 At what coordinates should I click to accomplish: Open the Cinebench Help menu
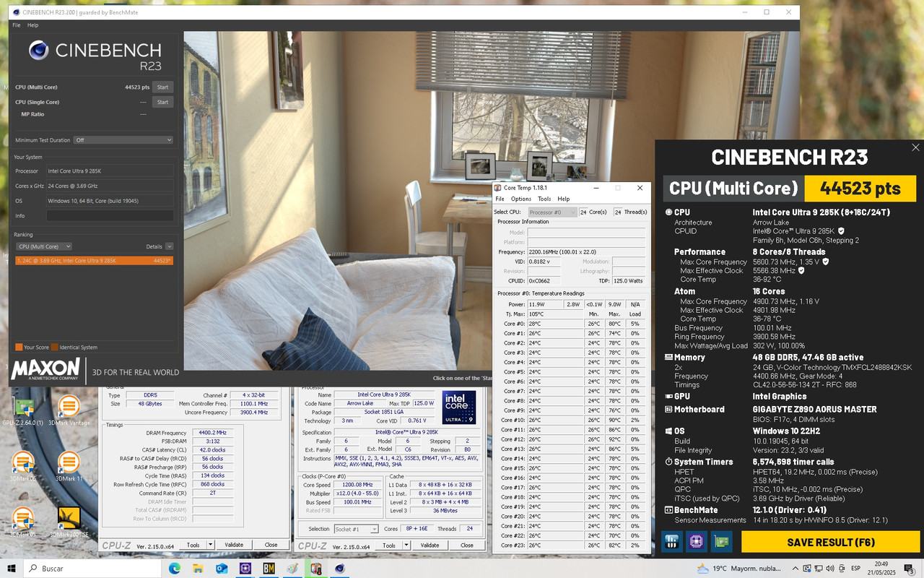point(32,25)
